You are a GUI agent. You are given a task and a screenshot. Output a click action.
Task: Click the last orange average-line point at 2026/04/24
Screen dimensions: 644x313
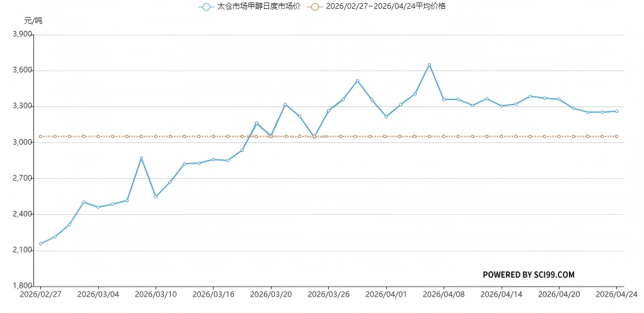coord(616,136)
